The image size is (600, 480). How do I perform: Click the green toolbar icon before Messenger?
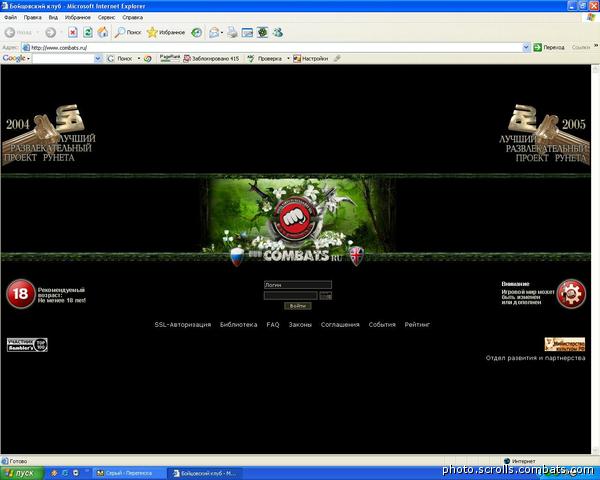tap(262, 33)
